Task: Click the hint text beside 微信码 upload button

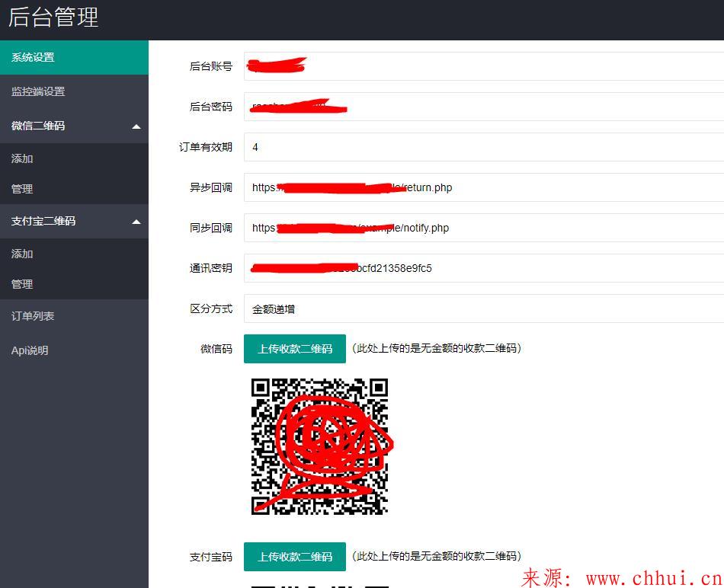Action: pos(437,349)
